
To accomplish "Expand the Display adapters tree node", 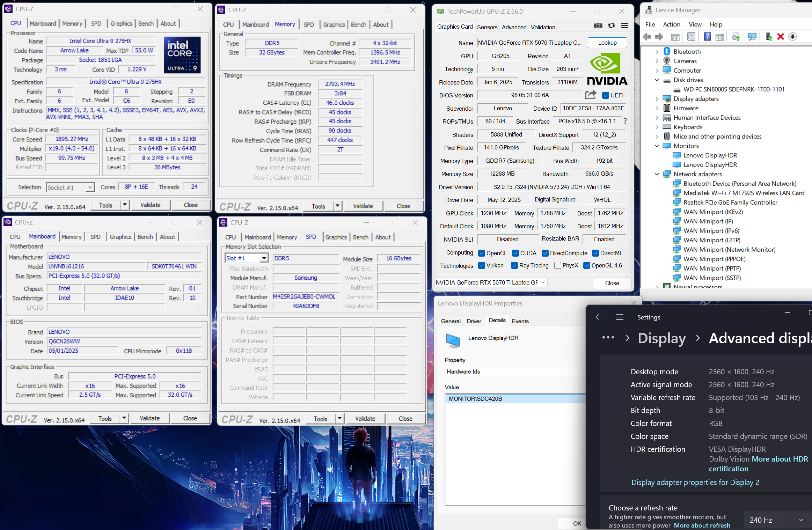I will pyautogui.click(x=657, y=99).
